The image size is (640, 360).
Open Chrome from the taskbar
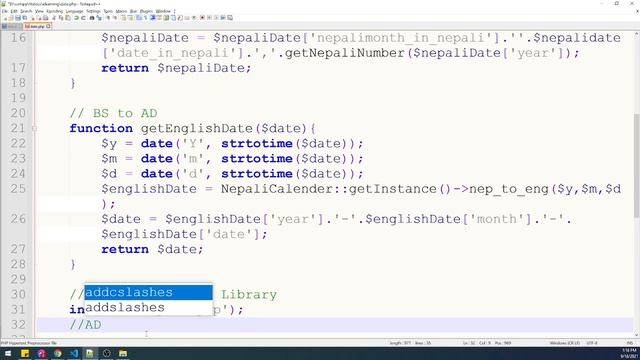click(x=58, y=353)
